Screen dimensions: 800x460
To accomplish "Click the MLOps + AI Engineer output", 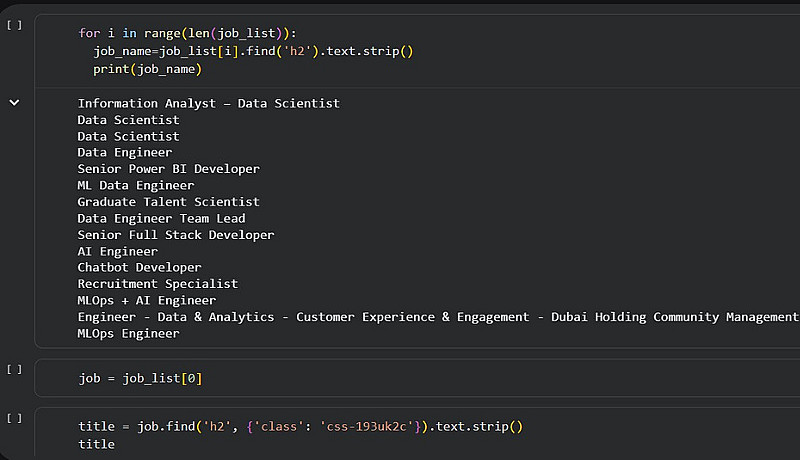I will [146, 300].
